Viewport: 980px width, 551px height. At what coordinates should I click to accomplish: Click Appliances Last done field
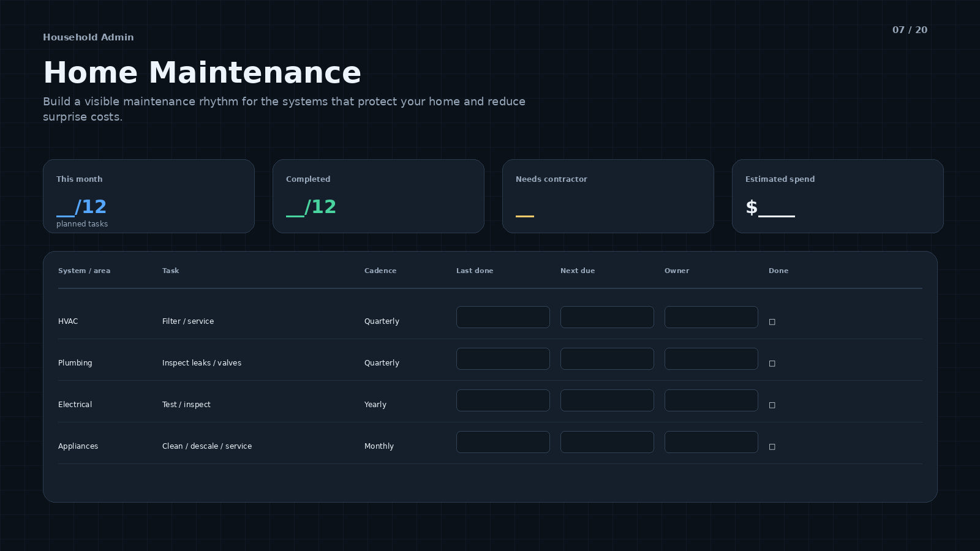point(503,442)
